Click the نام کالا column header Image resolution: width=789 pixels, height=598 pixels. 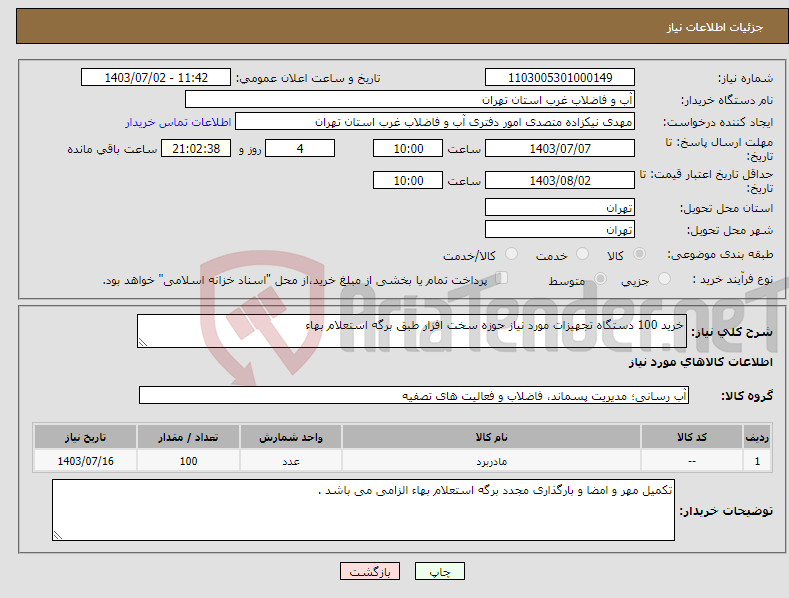click(x=492, y=437)
